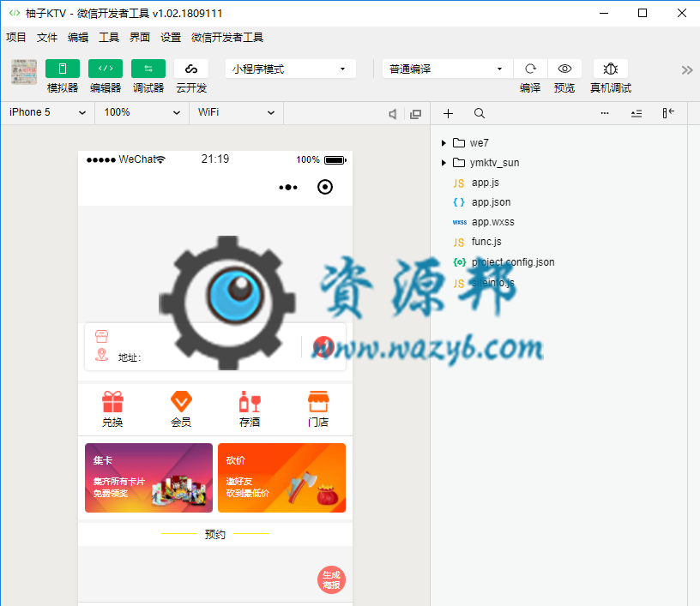
Task: Mute the simulator sound
Action: click(x=392, y=114)
